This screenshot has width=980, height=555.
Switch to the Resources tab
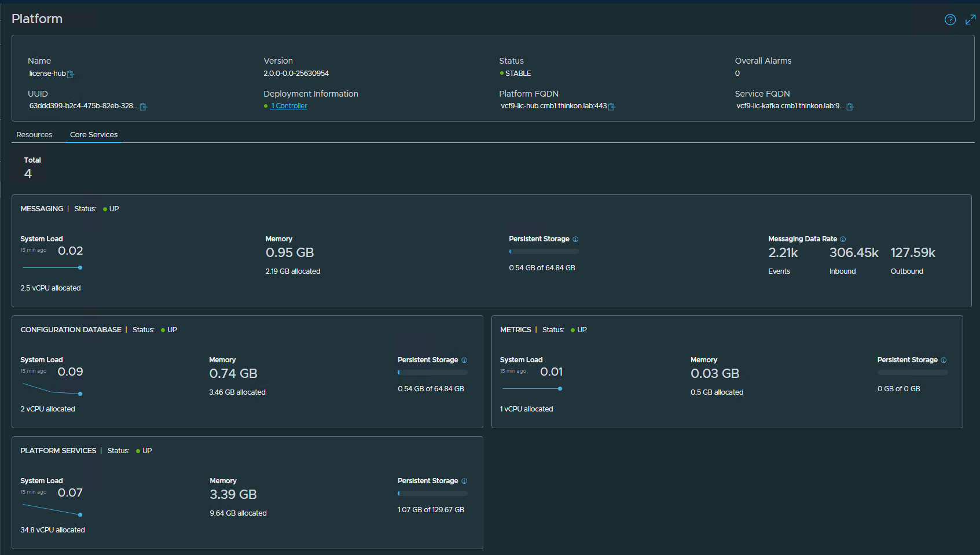pyautogui.click(x=34, y=135)
